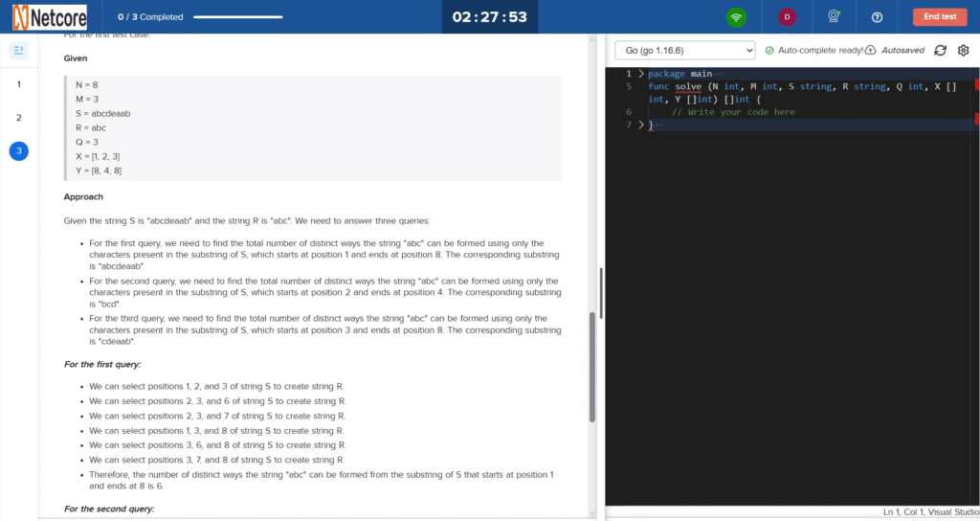
Task: Click the End test button
Action: pos(940,17)
